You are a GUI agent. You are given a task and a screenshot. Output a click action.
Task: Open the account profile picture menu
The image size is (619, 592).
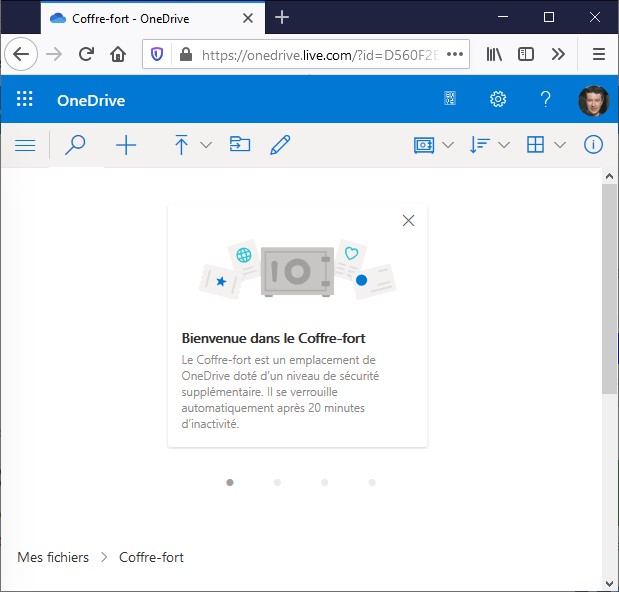pos(593,100)
